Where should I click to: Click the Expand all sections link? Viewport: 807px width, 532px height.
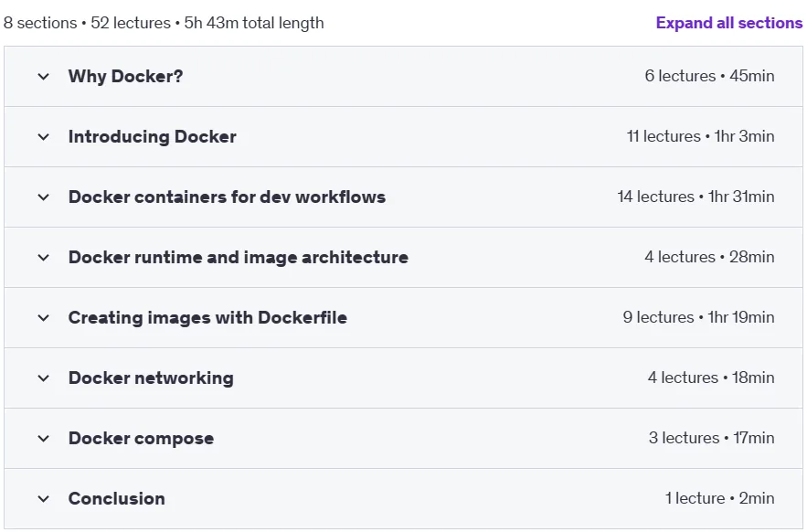point(728,23)
